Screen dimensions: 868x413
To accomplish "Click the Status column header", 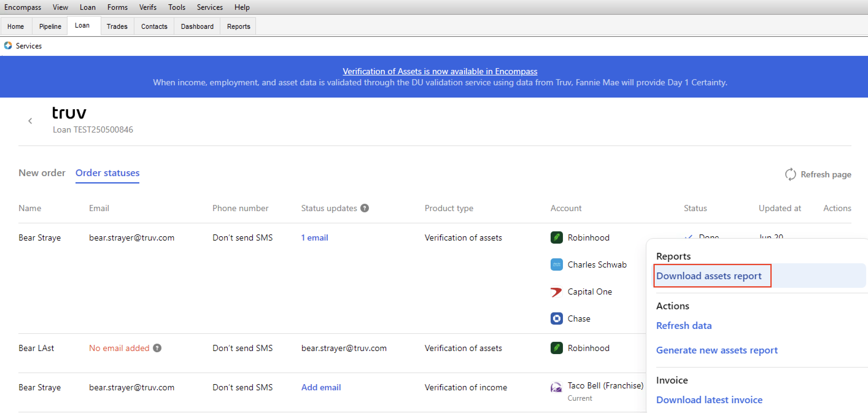I will tap(696, 208).
